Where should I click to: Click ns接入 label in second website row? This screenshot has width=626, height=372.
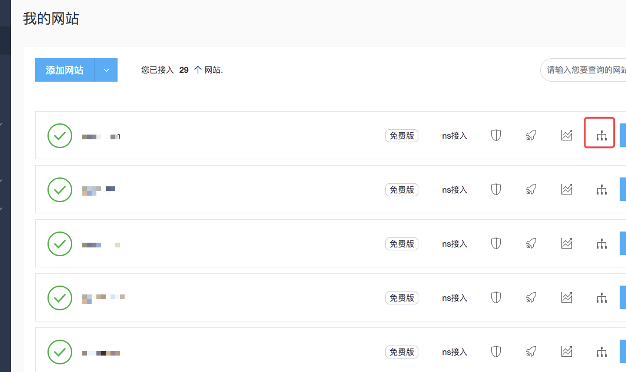454,190
